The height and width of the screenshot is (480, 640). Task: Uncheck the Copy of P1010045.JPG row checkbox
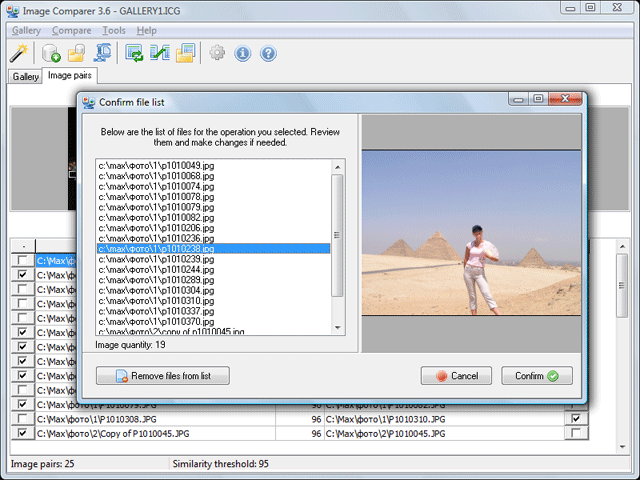coord(22,433)
